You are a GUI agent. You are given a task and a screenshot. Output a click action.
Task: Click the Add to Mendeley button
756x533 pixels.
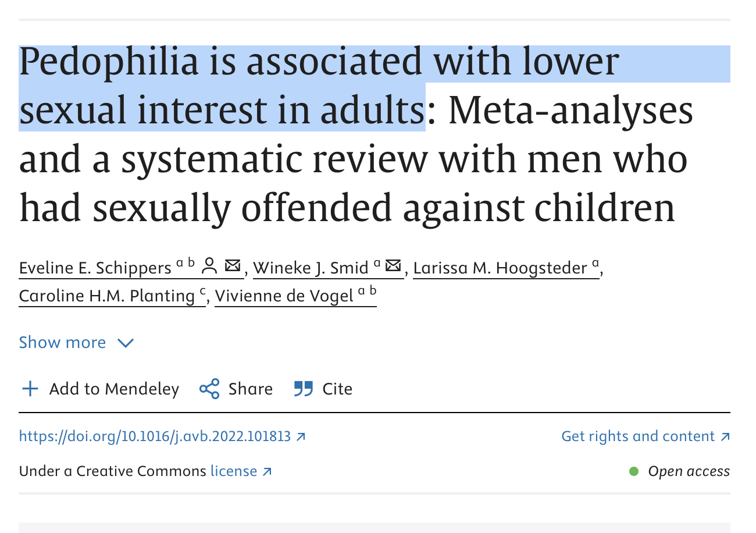(x=100, y=389)
